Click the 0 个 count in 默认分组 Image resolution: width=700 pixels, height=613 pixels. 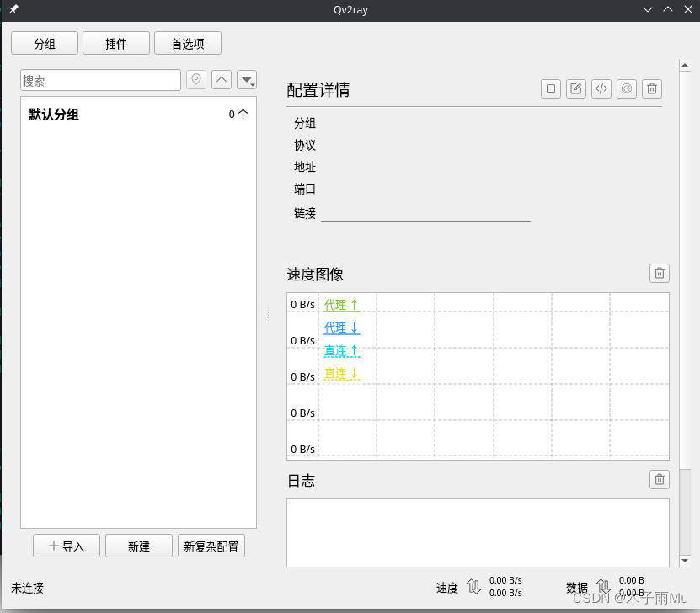[238, 115]
